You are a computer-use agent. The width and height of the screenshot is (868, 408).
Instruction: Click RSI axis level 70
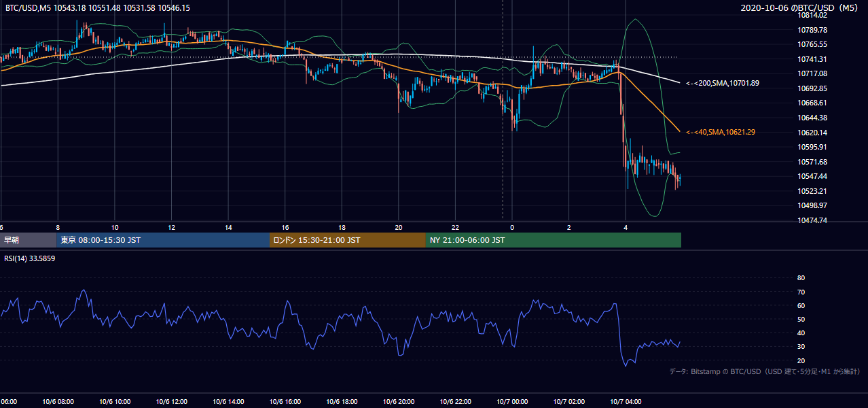(801, 292)
